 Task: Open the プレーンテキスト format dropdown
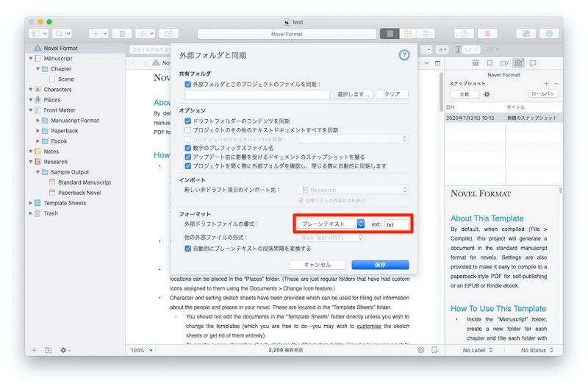(331, 224)
